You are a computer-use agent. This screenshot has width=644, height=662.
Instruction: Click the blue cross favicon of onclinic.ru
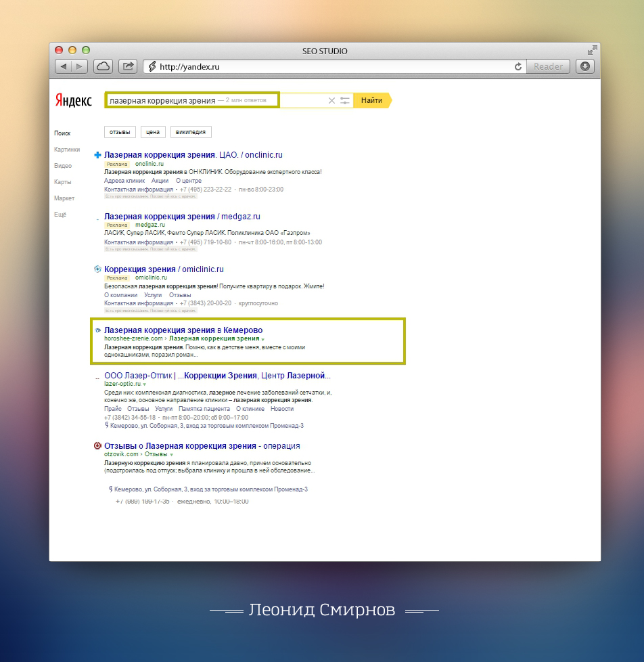97,155
